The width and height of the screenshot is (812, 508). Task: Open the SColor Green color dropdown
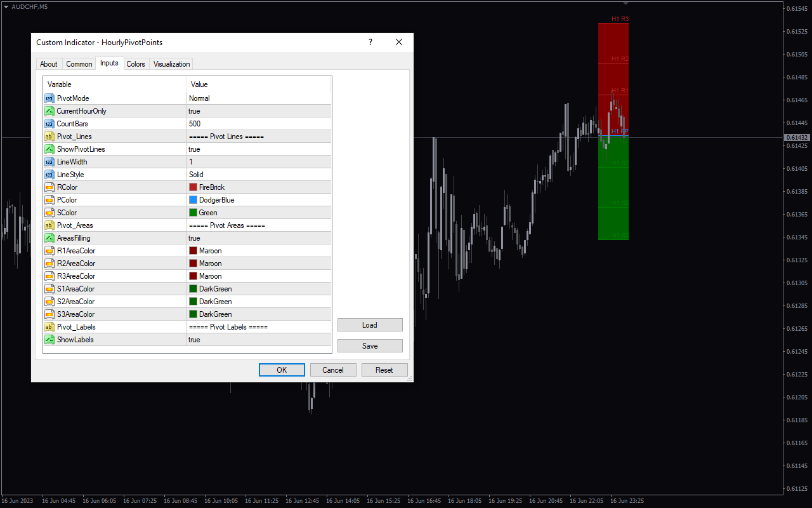click(x=259, y=213)
